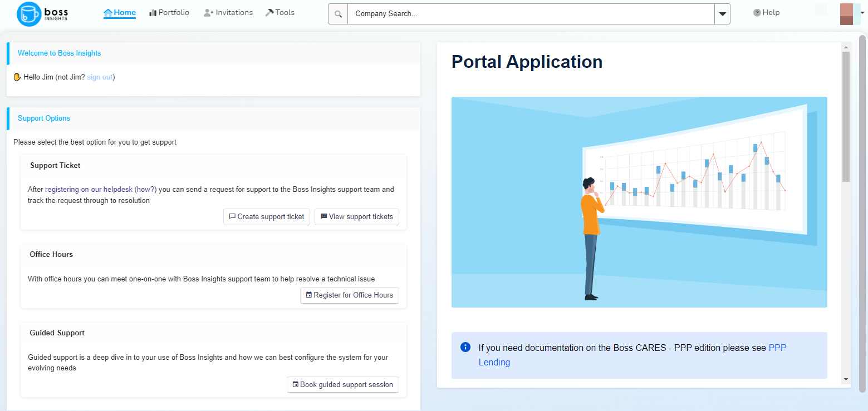Click the Create support ticket button
Screen dimensions: 868x411
click(267, 217)
